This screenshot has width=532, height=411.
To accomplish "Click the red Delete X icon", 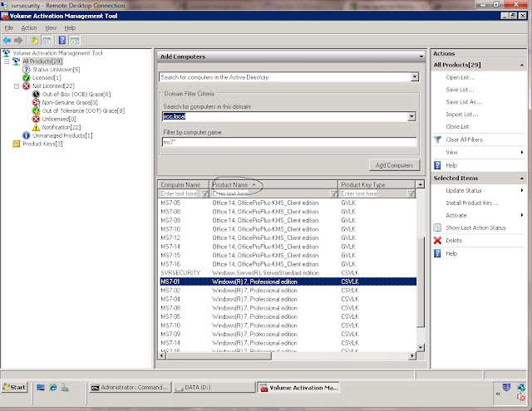I will point(438,240).
